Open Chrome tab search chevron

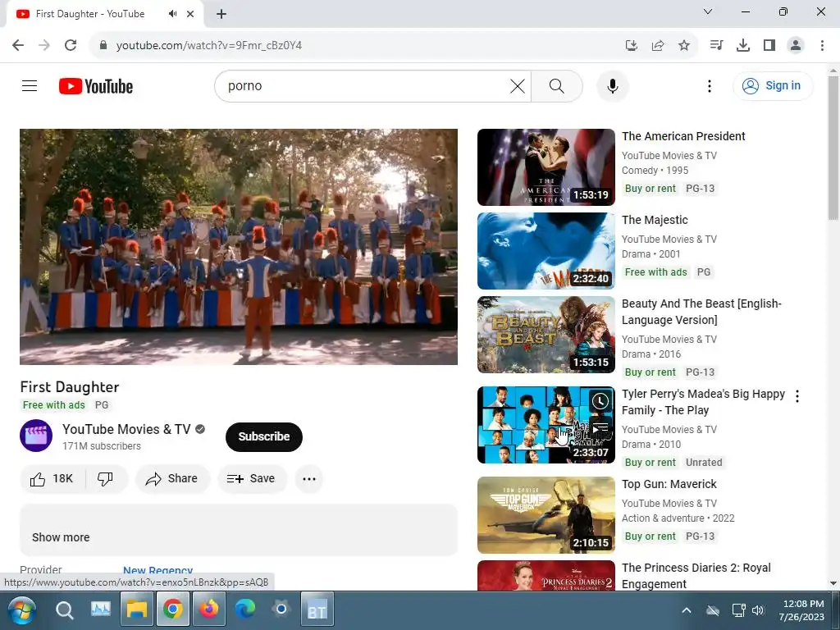[708, 11]
